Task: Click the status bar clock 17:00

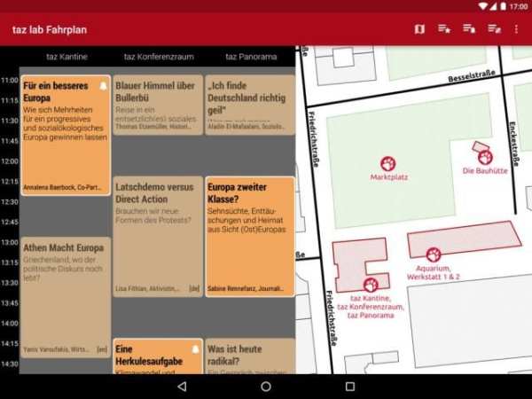Action: point(519,6)
